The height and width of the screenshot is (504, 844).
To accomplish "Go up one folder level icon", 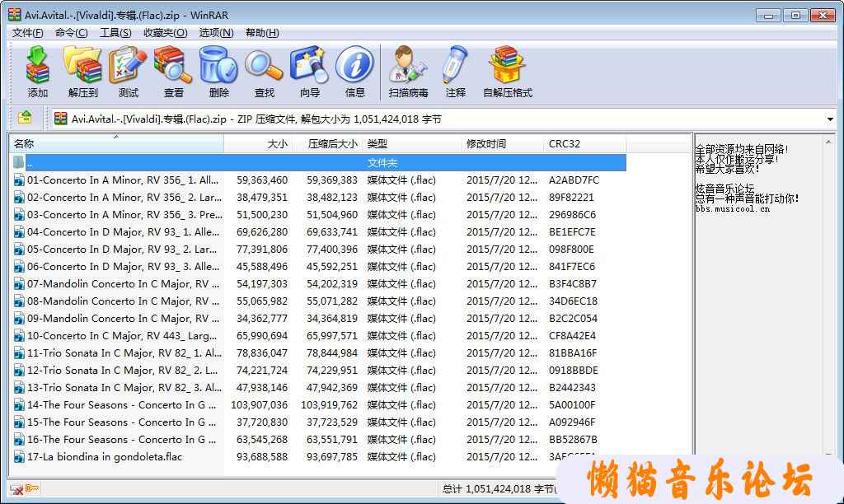I will (x=25, y=118).
